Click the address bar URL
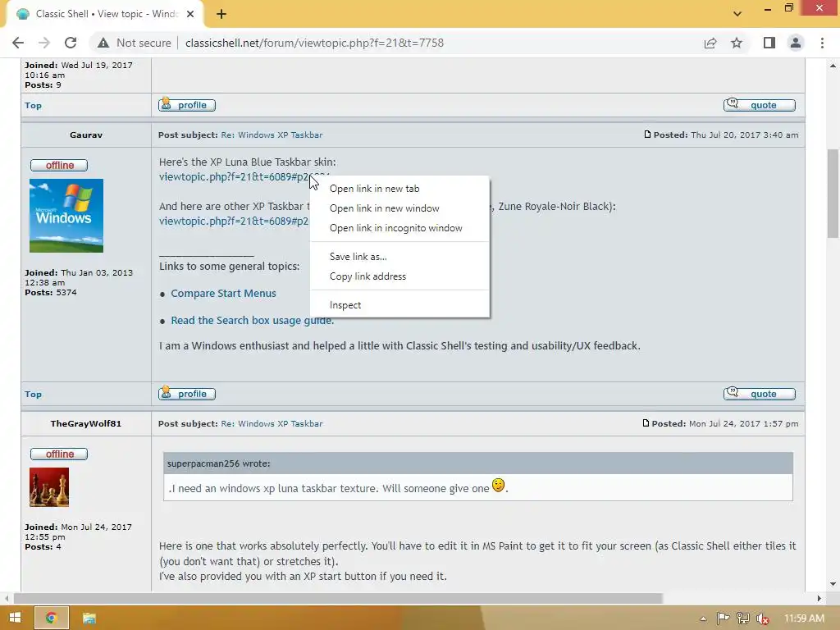 pyautogui.click(x=314, y=43)
